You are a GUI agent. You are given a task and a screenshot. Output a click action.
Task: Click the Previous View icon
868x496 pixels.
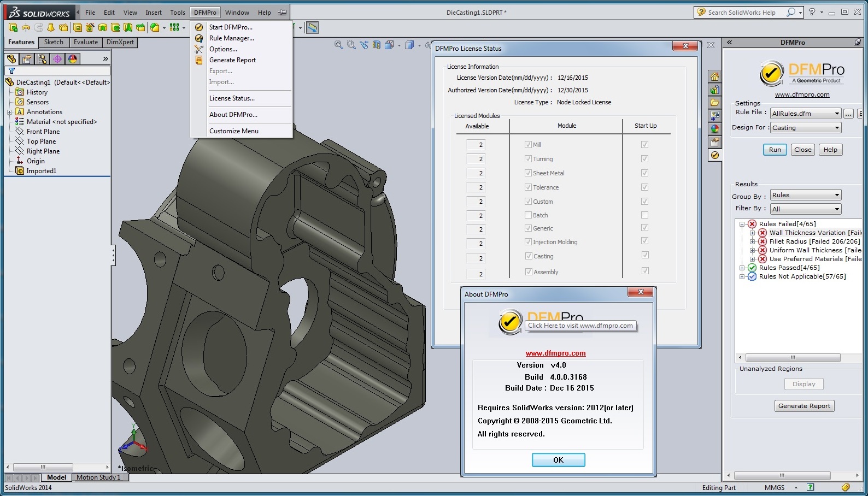click(364, 45)
